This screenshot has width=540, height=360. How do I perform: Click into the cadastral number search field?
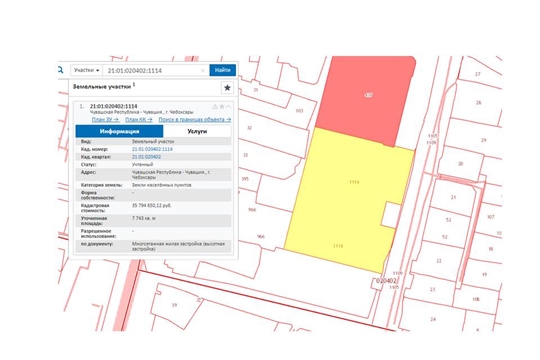tap(152, 70)
